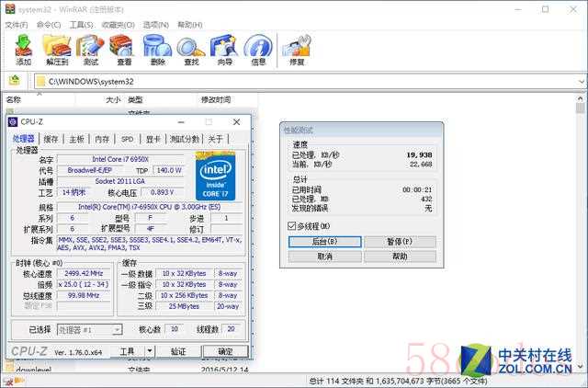Click the 测试 (Test) toolbar icon
Image resolution: width=588 pixels, height=388 pixels.
click(90, 49)
